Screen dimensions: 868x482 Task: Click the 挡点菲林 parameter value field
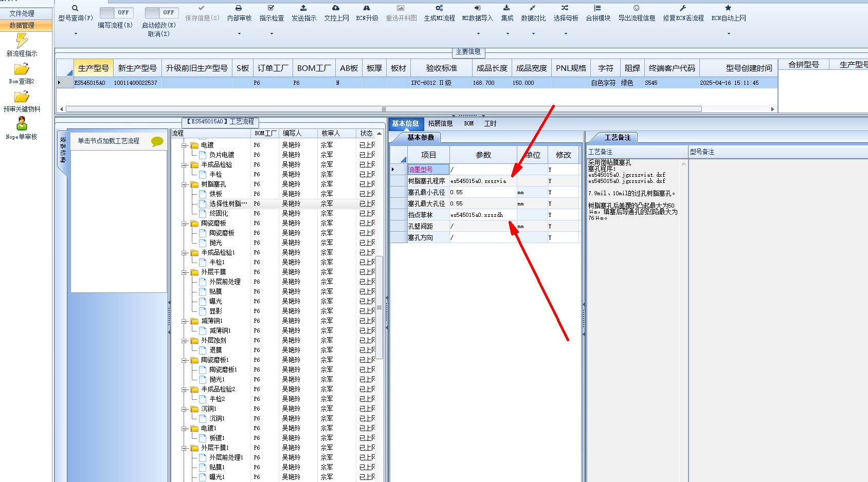(x=483, y=215)
